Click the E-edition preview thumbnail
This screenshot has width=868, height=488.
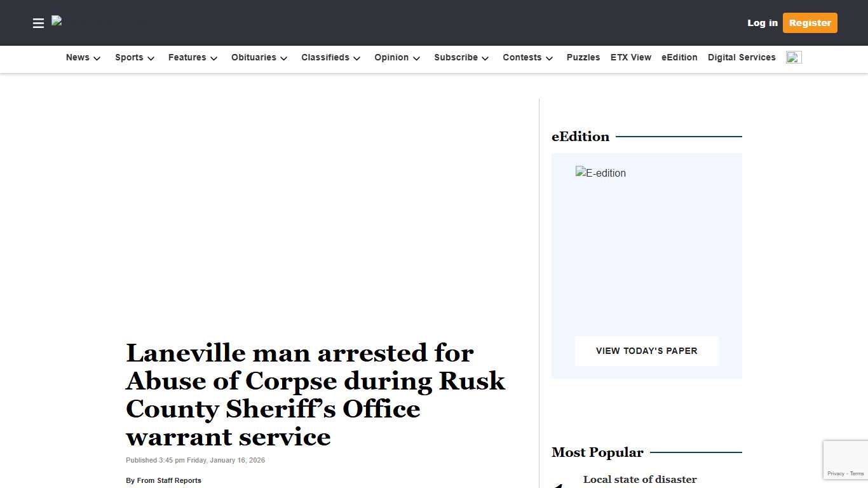600,173
